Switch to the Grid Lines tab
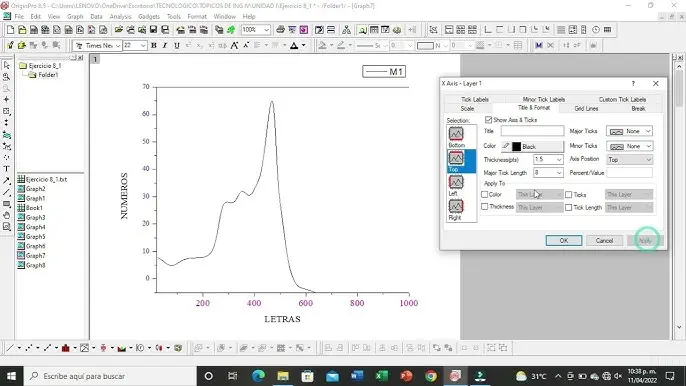Viewport: 686px width, 386px height. tap(586, 109)
